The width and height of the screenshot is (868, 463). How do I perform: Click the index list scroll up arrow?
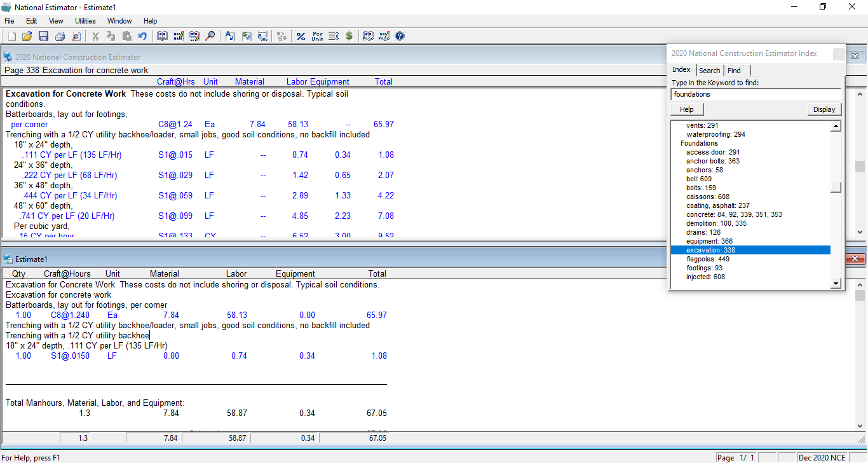(836, 126)
